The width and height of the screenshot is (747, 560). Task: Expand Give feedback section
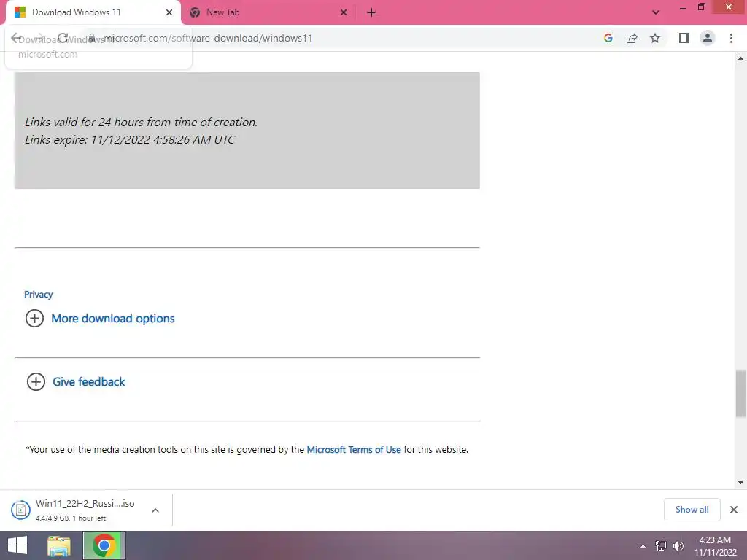[88, 381]
